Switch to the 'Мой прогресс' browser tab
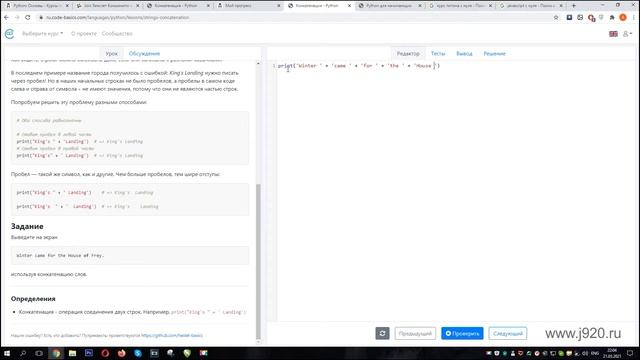The image size is (640, 360). coord(249,6)
